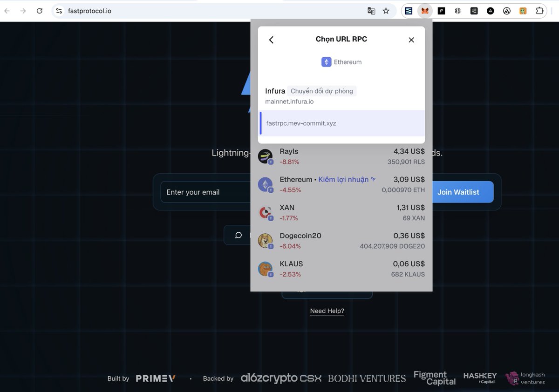The width and height of the screenshot is (559, 392).
Task: Bookmark this page with the star
Action: click(386, 11)
